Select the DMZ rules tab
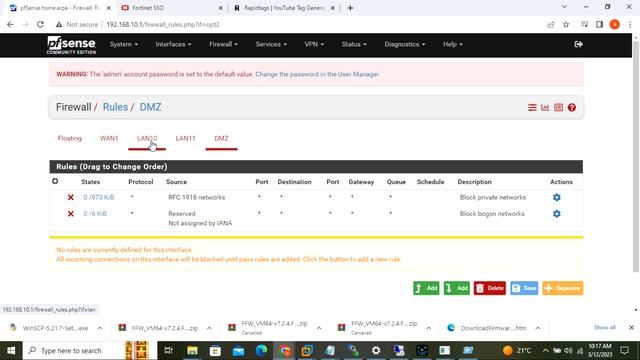The image size is (640, 360). (x=221, y=138)
